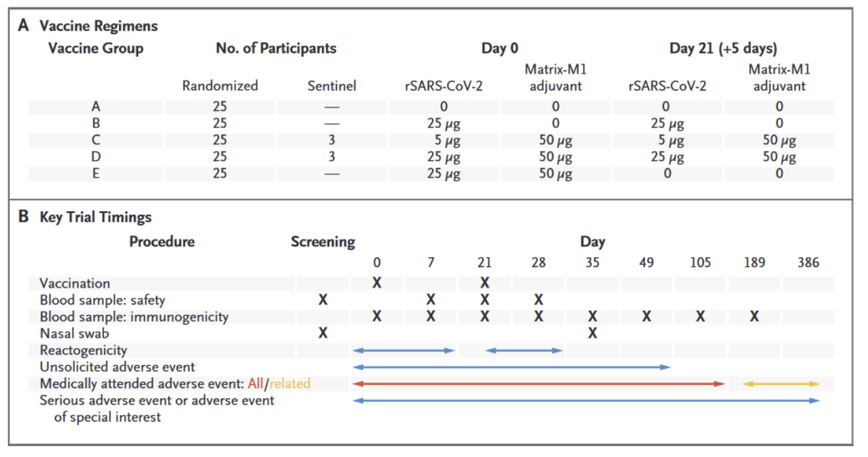Click the "Randomized" subheader
The image size is (868, 457).
(220, 86)
